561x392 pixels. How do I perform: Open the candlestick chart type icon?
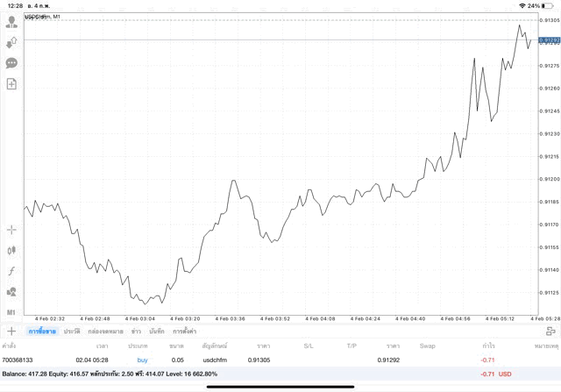coord(11,250)
